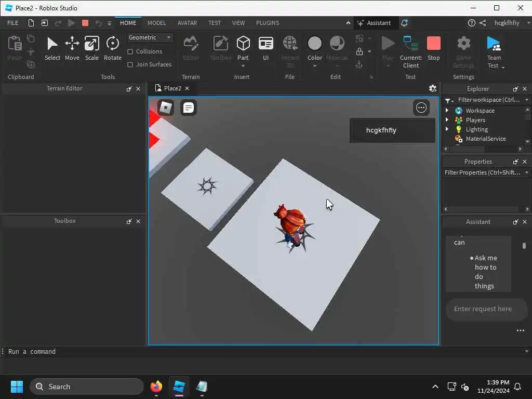The height and width of the screenshot is (399, 532).
Task: Undock the Explorer panel
Action: (x=515, y=89)
